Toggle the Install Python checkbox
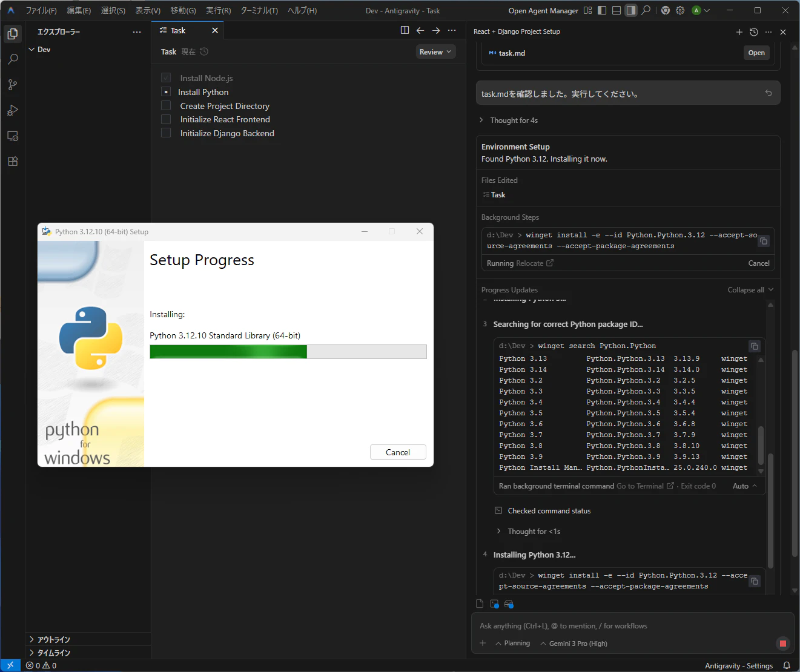This screenshot has height=672, width=800. coord(166,92)
